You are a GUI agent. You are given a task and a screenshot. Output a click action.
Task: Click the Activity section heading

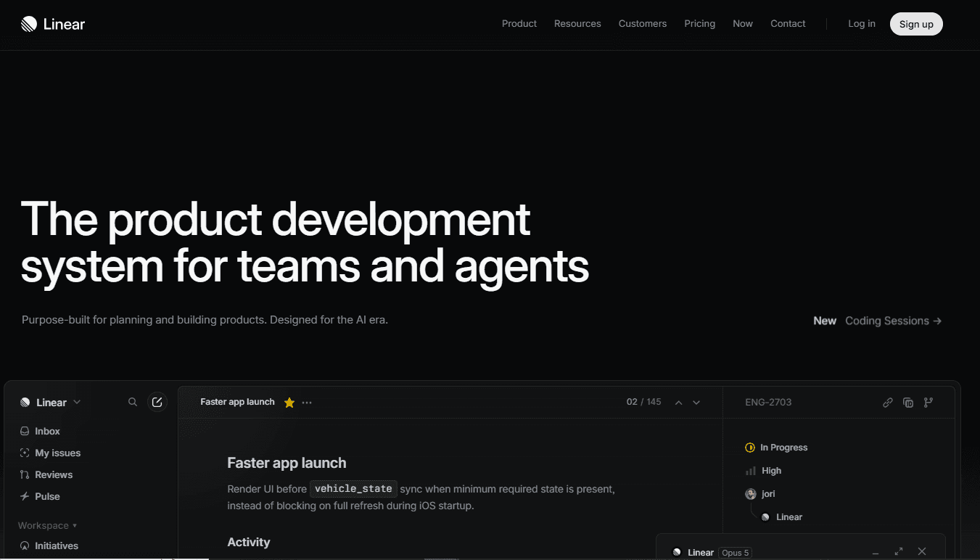249,542
